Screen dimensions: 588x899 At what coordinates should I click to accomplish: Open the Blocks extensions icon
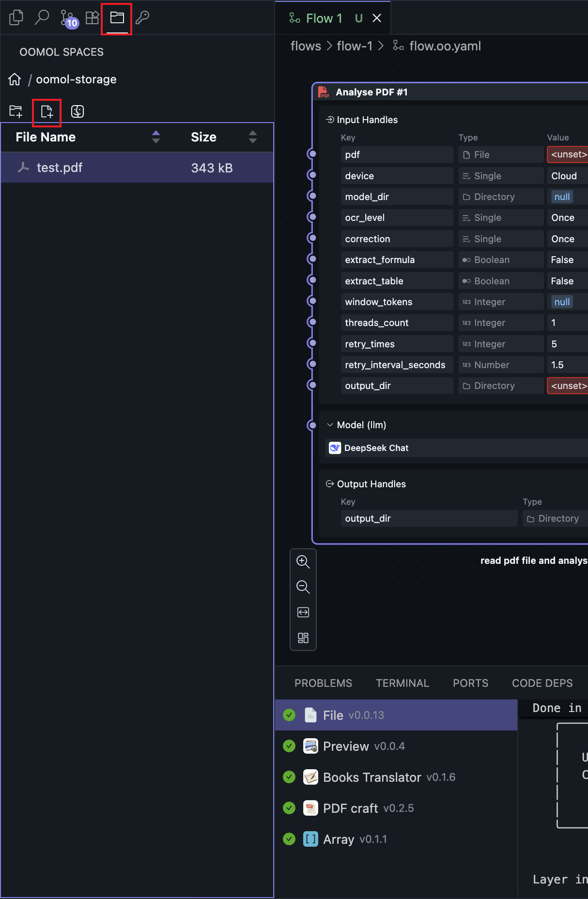coord(92,18)
